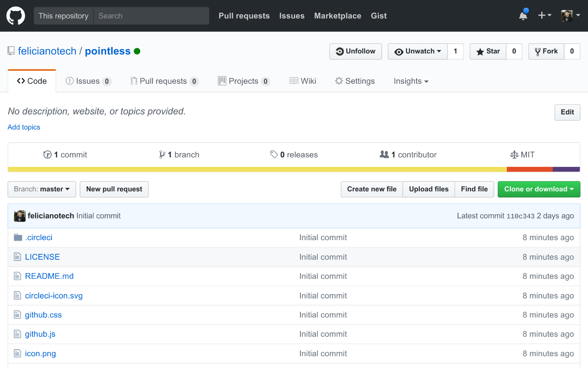Click the contributors people icon

[384, 155]
